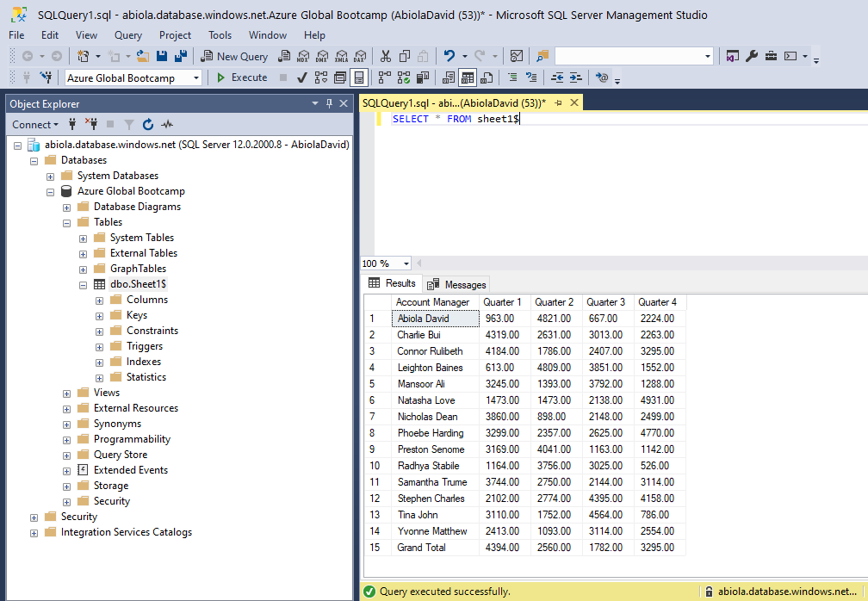Viewport: 868px width, 601px height.
Task: Open the Toolbox icon
Action: tap(771, 56)
